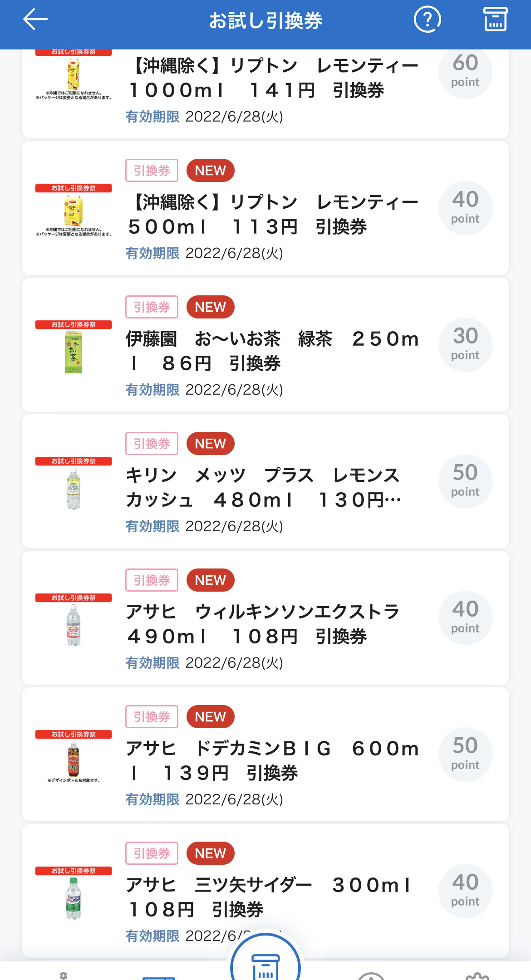Tap the 40 point badge for Lipton 500ml
Image resolution: width=531 pixels, height=980 pixels.
(x=465, y=208)
